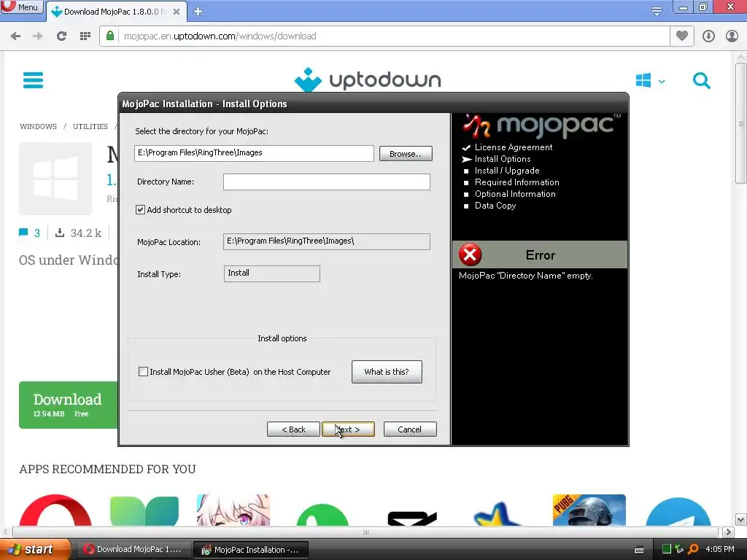747x560 pixels.
Task: Click the Install Type field
Action: [x=271, y=274]
